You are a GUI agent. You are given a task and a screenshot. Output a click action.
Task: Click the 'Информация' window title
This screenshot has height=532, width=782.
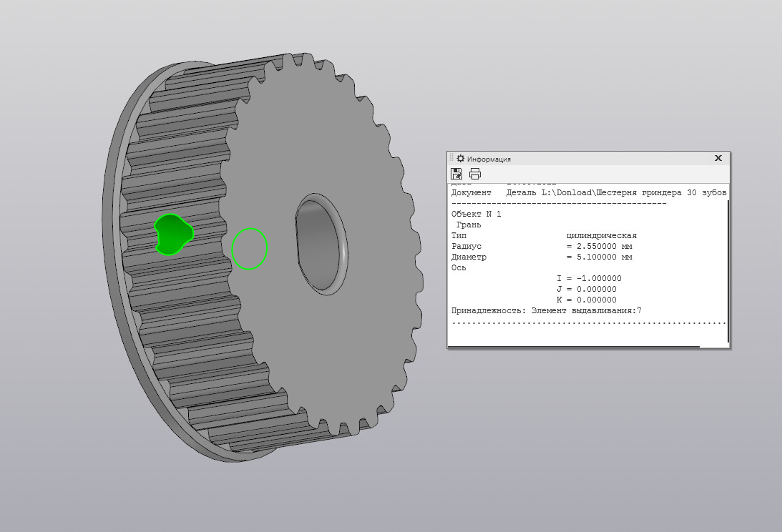tap(489, 159)
